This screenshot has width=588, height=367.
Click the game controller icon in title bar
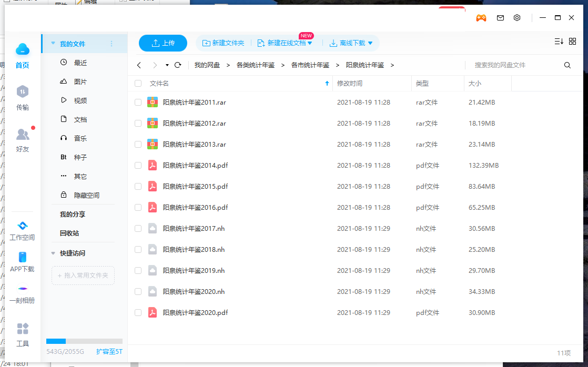pyautogui.click(x=481, y=18)
